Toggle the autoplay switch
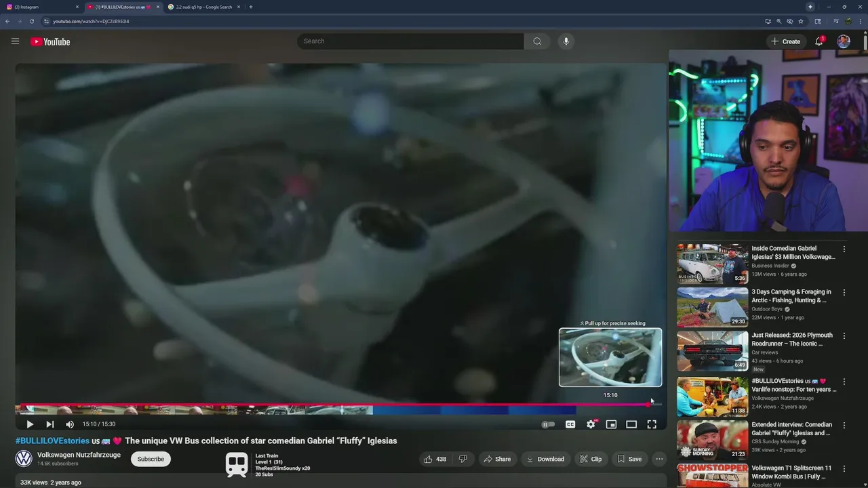 coord(548,424)
